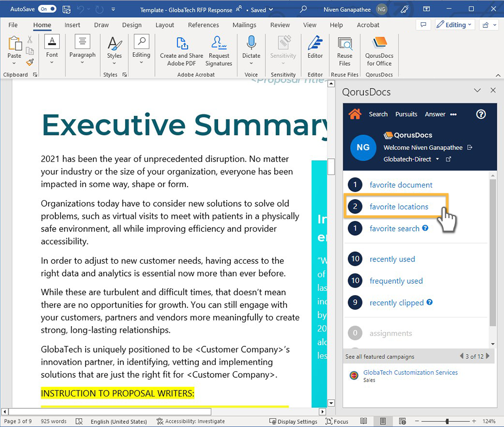Open the Paragraph group dropdown
The image size is (504, 427).
click(x=82, y=49)
